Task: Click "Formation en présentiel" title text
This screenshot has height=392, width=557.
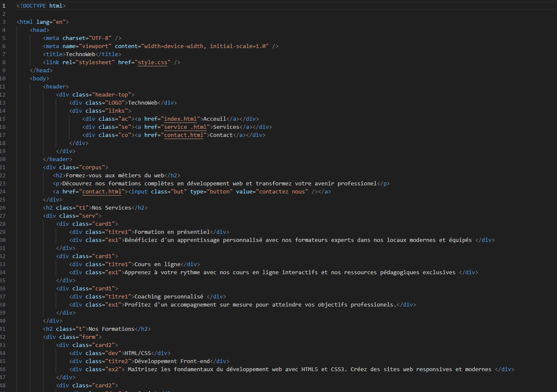Action: point(172,232)
